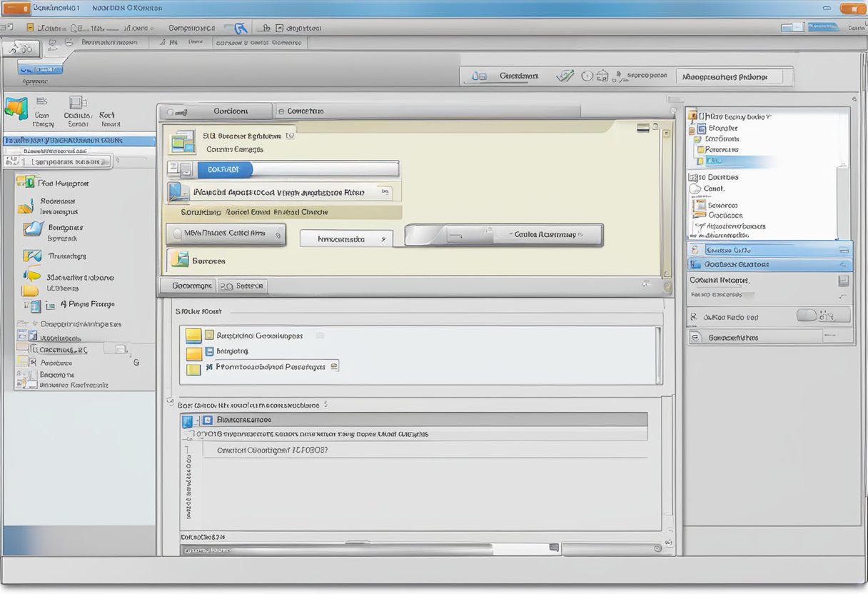
Task: Click the Goodbye Customers bar in the right panel
Action: 769,264
